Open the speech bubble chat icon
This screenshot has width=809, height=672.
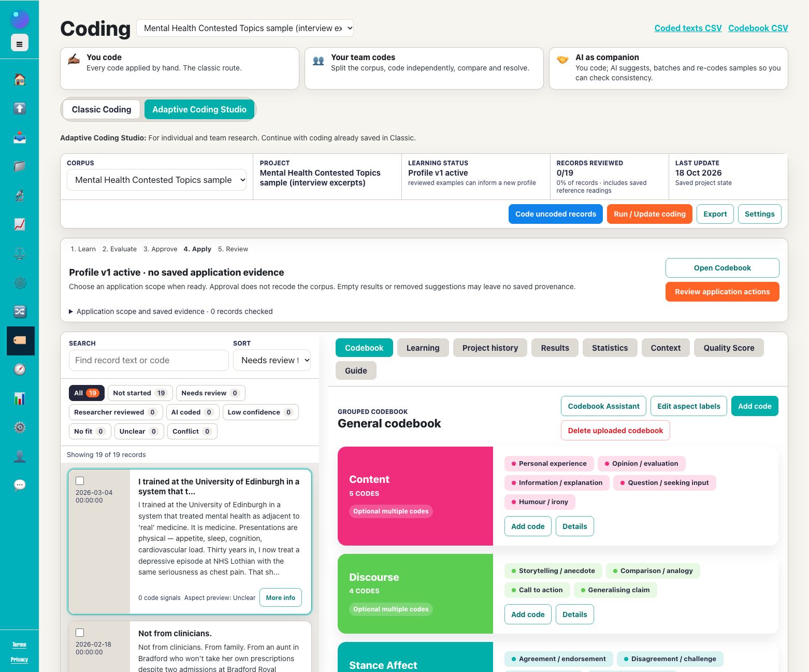click(20, 485)
